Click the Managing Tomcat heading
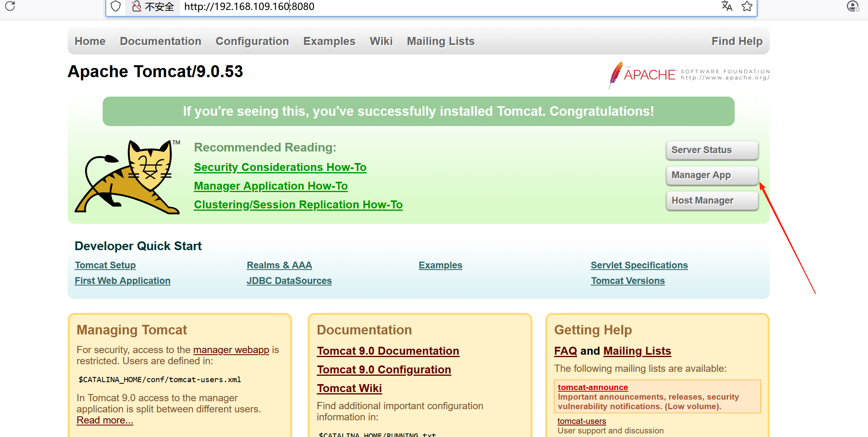The width and height of the screenshot is (868, 437). pyautogui.click(x=132, y=330)
